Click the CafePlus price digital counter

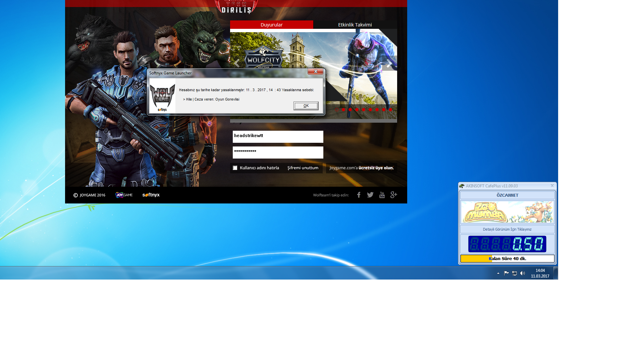pyautogui.click(x=507, y=244)
